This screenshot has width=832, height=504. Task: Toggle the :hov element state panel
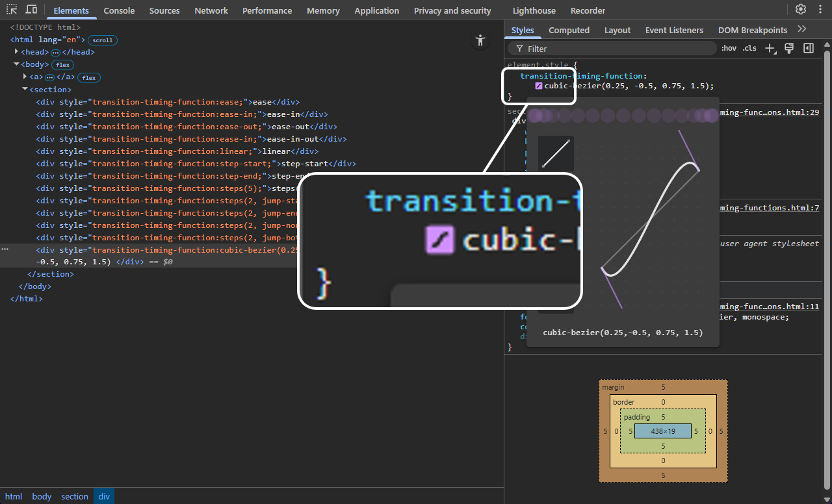(x=729, y=48)
